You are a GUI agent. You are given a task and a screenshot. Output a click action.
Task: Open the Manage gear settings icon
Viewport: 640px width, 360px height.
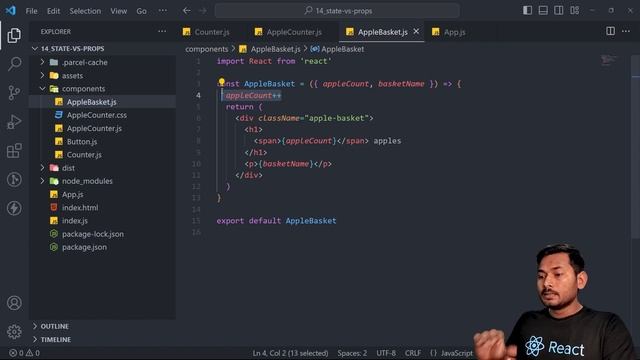[x=14, y=331]
